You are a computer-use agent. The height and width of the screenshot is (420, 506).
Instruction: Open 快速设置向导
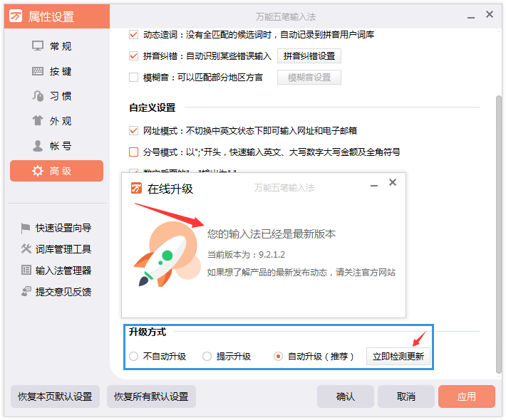pos(56,229)
